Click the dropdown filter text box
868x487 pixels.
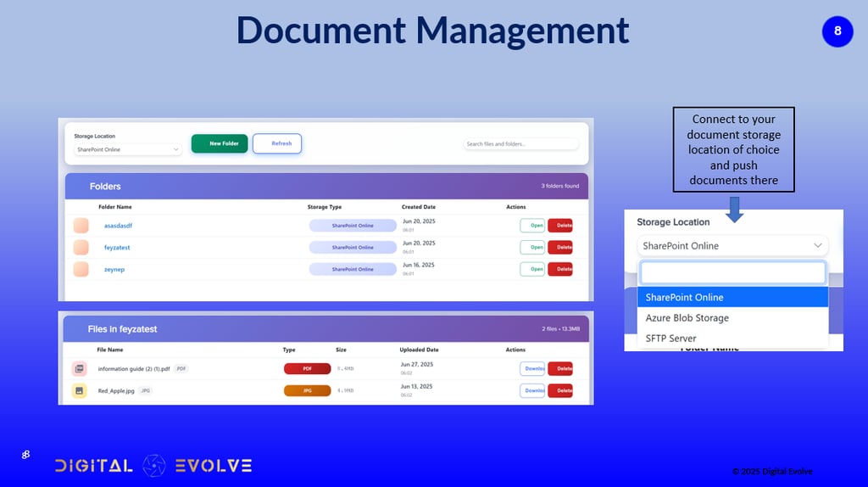pos(732,272)
